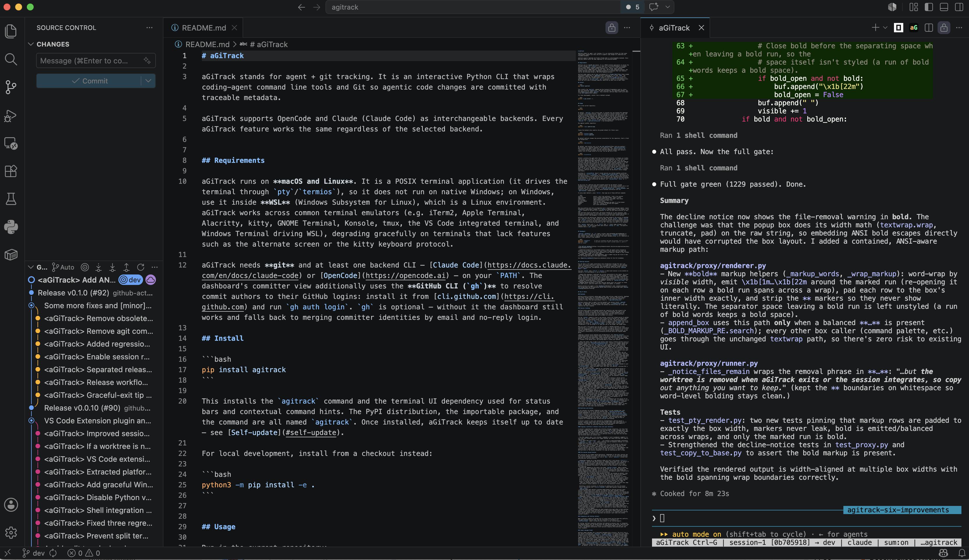Open more actions in aGiTrack editor group
The image size is (969, 560).
[x=959, y=28]
